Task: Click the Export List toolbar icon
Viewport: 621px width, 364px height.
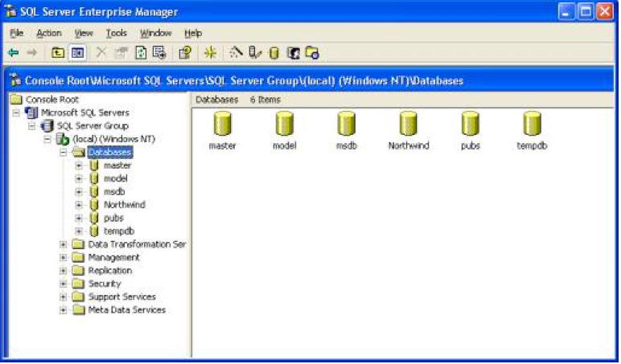Action: (159, 53)
